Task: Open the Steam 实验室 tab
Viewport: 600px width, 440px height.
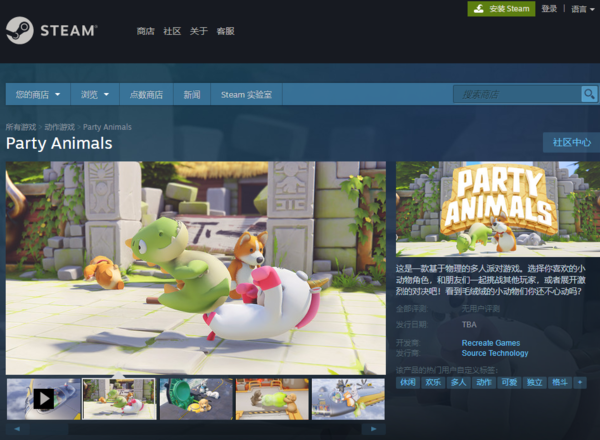Action: coord(246,94)
